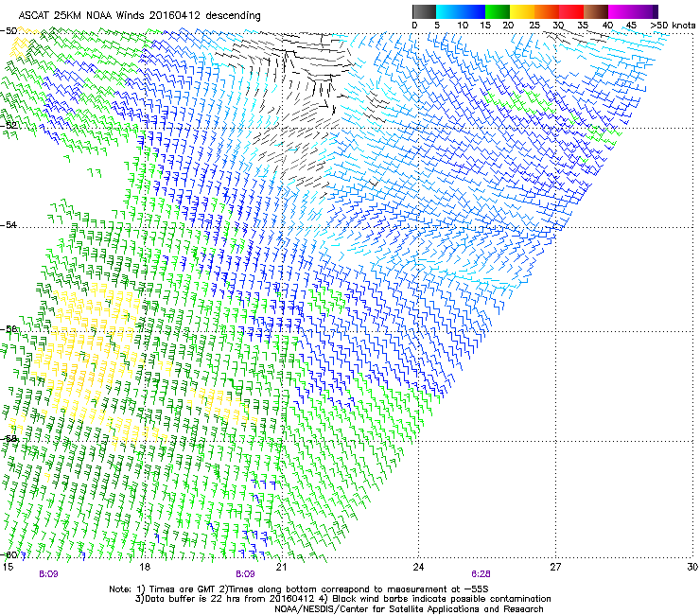Click the '18' longitude axis label
Screen dimensions: 700x615
[x=145, y=567]
